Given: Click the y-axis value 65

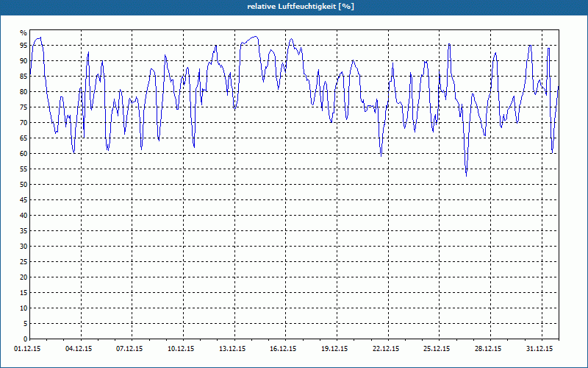Looking at the screenshot, I should pos(24,138).
